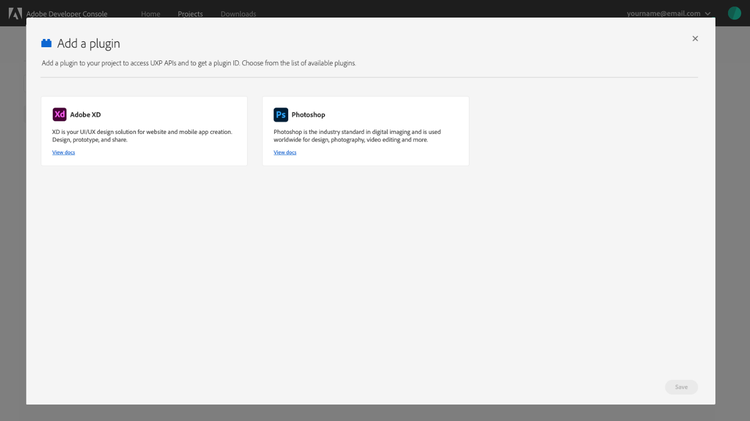The width and height of the screenshot is (750, 421).
Task: Open the green user avatar
Action: 734,14
